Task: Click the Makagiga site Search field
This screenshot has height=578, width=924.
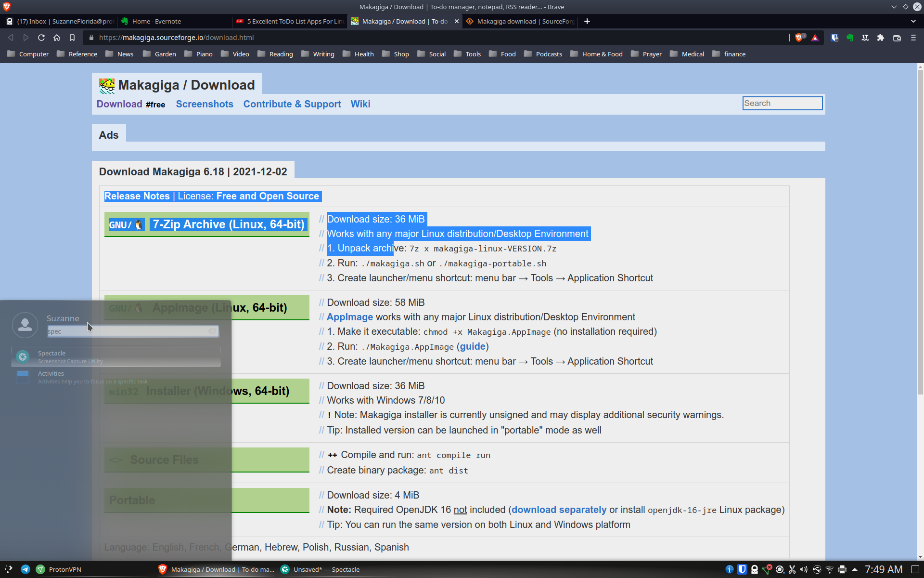Action: coord(783,103)
